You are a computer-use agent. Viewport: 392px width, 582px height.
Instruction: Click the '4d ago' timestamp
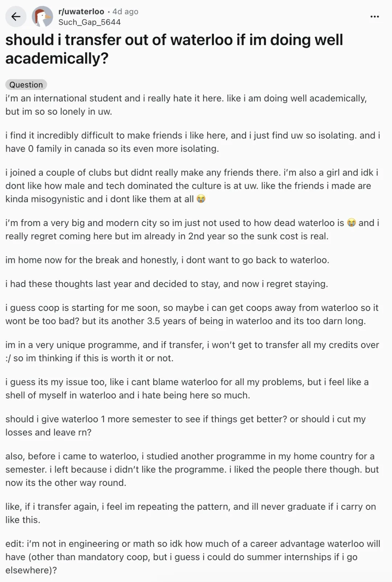click(x=125, y=12)
